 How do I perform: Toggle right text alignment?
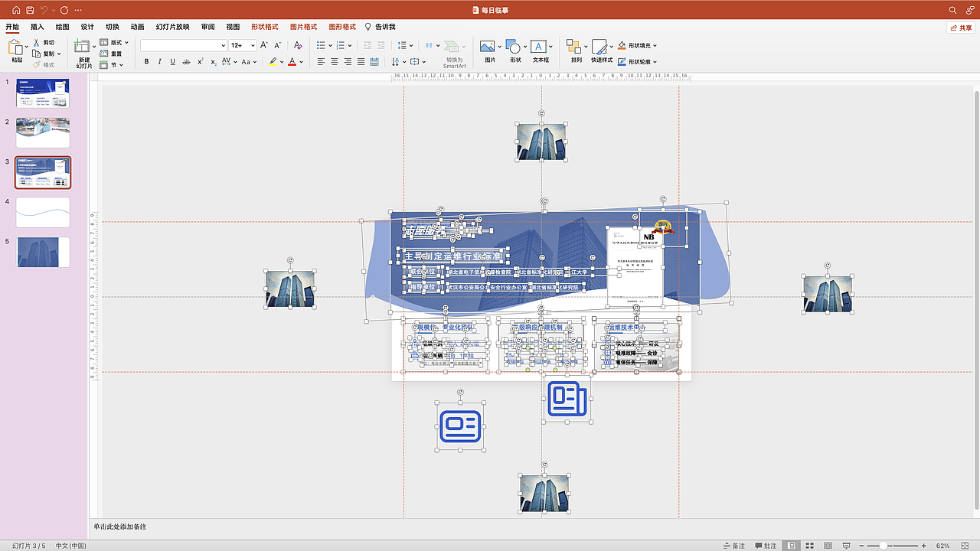tap(348, 62)
